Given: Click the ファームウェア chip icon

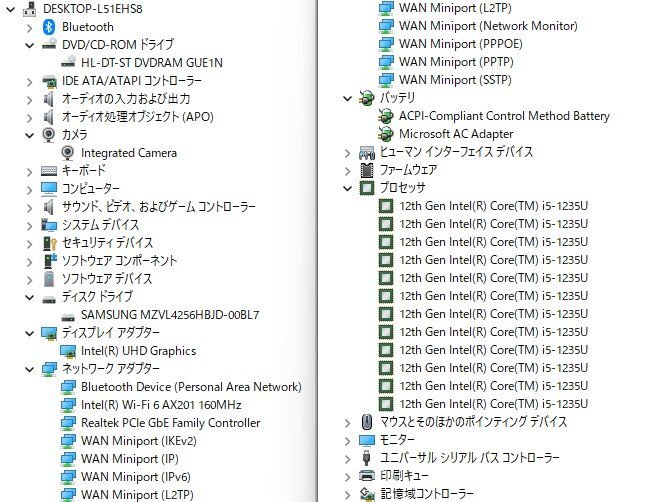Looking at the screenshot, I should tap(366, 170).
